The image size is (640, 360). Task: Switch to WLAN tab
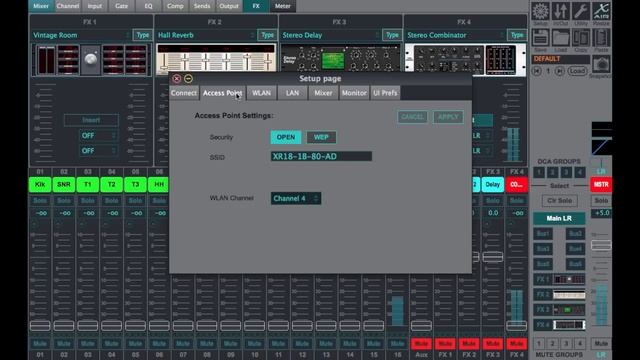pos(261,93)
